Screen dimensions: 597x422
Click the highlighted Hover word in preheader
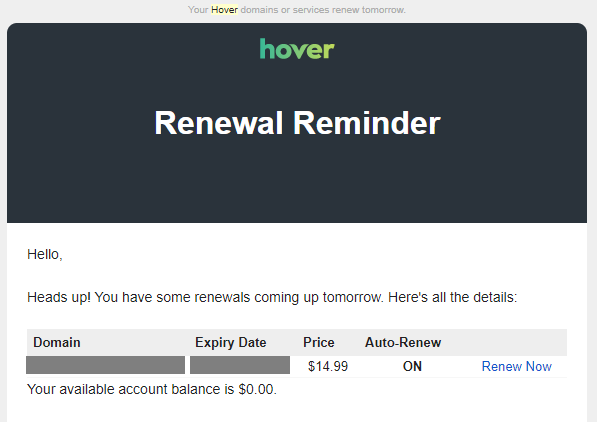click(x=224, y=10)
